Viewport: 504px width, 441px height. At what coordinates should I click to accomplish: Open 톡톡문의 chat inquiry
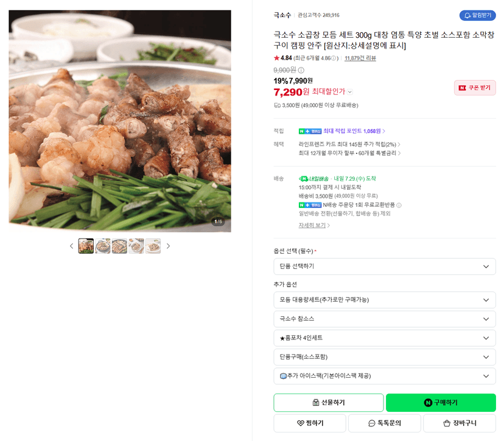point(385,423)
